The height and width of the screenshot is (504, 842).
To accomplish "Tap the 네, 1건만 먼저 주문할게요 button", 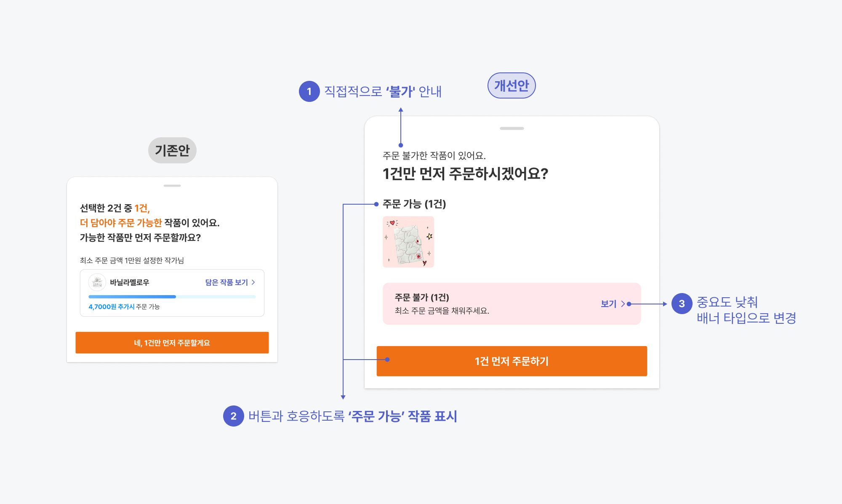I will (x=172, y=343).
